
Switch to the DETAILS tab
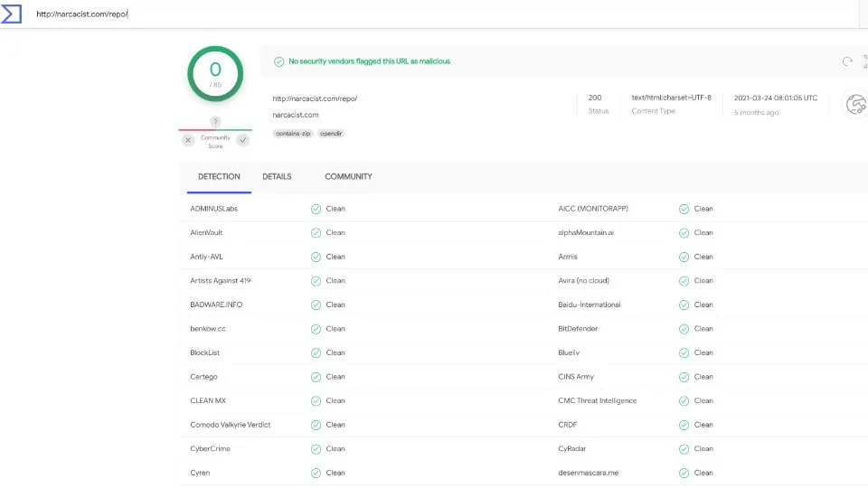click(x=277, y=176)
